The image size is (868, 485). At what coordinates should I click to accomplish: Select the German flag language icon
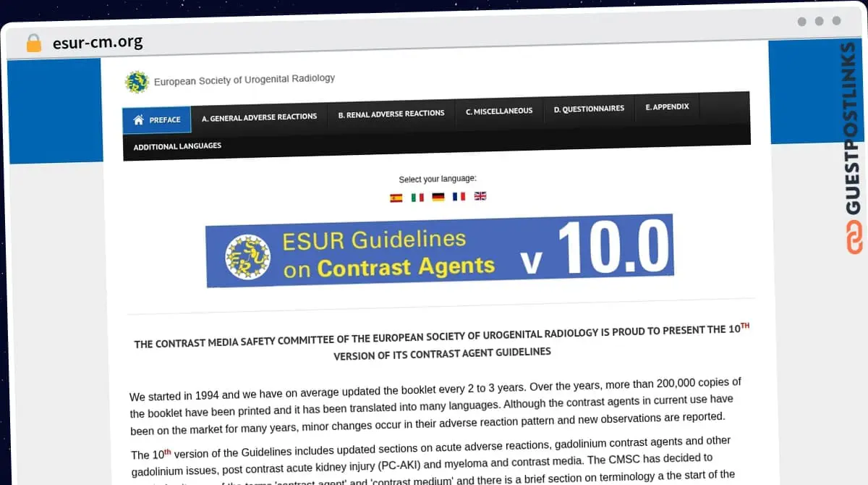point(438,196)
